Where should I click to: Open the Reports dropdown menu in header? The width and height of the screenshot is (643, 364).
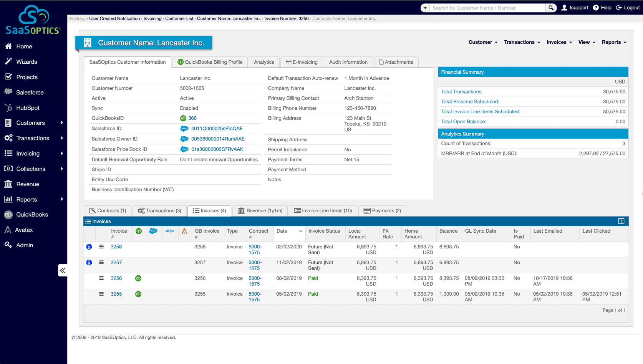click(x=614, y=42)
